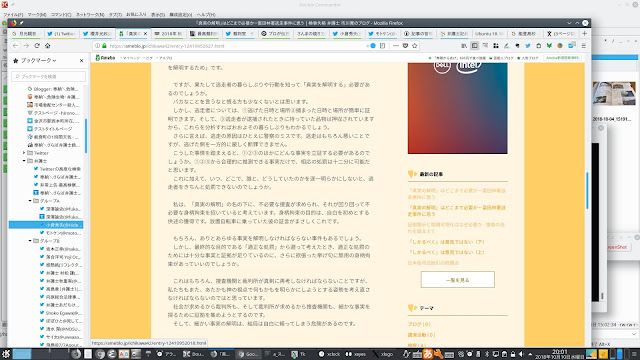Toggle the sidebar toolbar button
This screenshot has width=640, height=360.
click(x=474, y=46)
